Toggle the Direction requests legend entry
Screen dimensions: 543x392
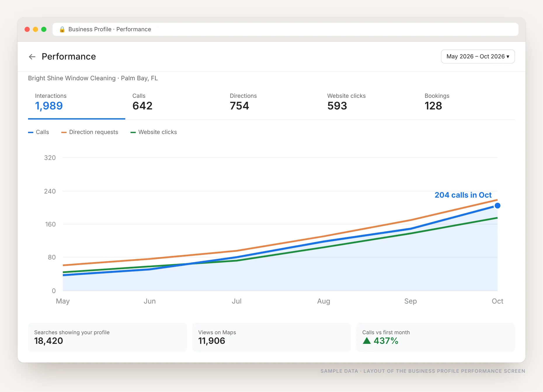[x=90, y=132]
